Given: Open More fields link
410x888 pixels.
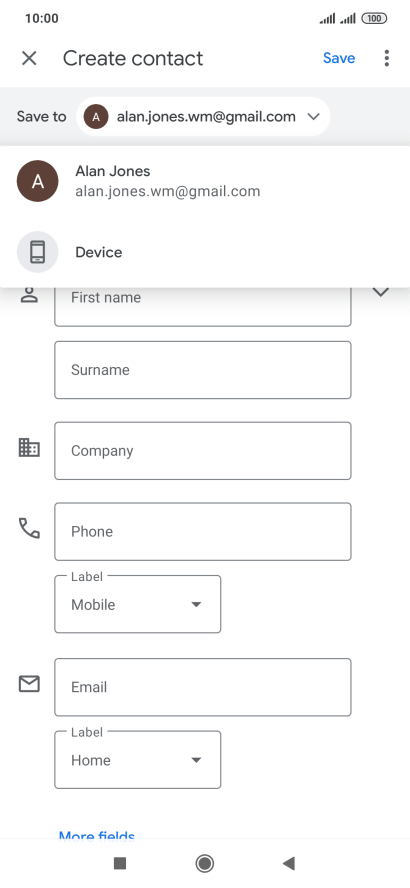Looking at the screenshot, I should tap(97, 834).
